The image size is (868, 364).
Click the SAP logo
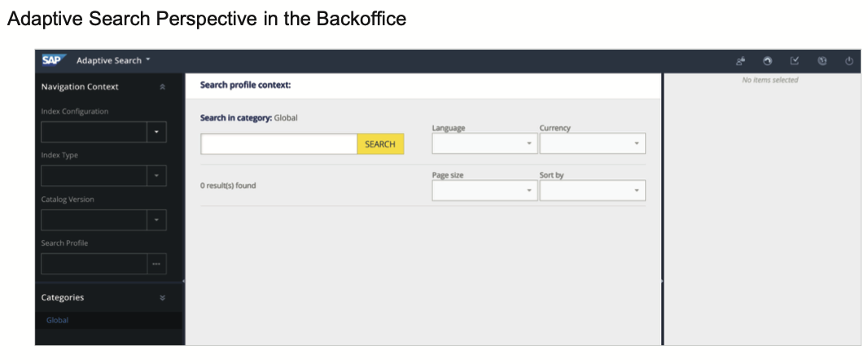[55, 59]
